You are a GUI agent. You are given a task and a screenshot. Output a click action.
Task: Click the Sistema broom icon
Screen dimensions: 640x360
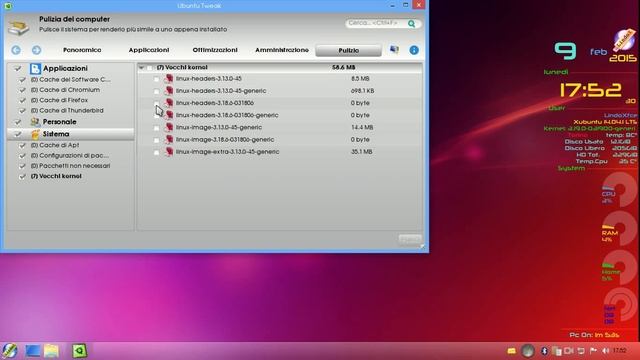[35, 134]
